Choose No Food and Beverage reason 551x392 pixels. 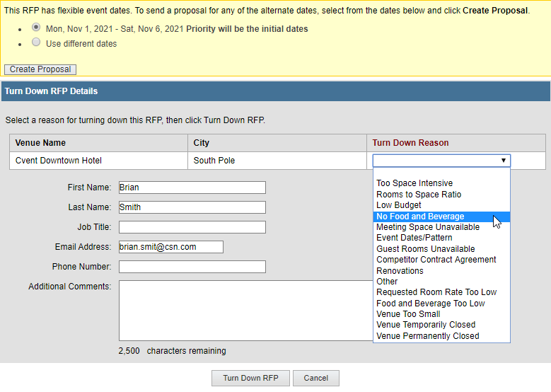point(441,217)
